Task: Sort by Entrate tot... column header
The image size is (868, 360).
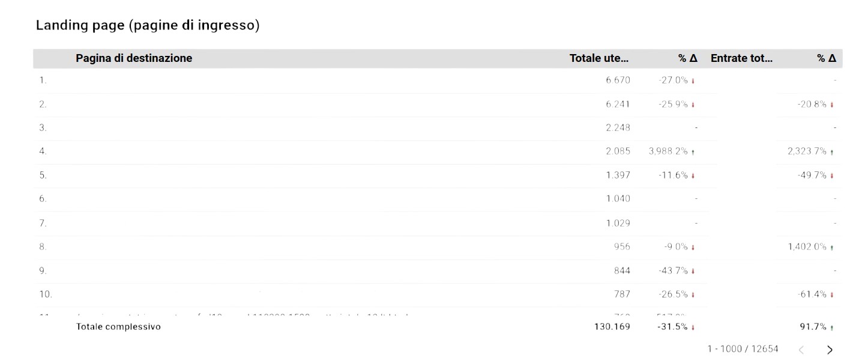Action: point(741,58)
